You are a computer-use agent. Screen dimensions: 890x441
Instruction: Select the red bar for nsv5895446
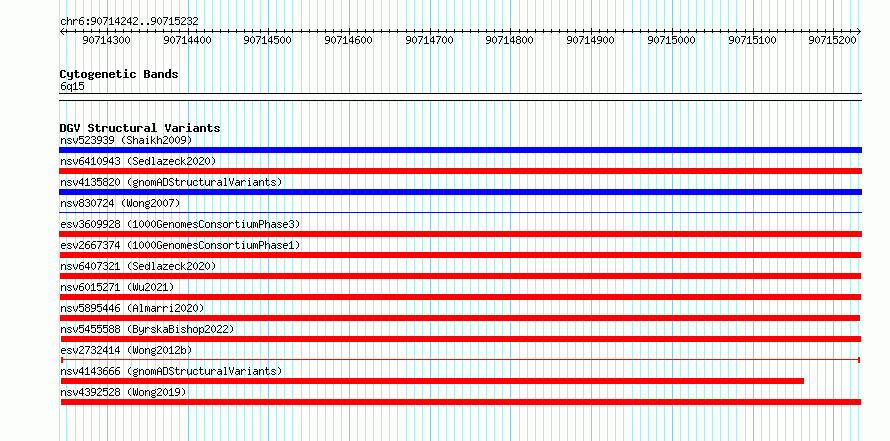[x=460, y=318]
